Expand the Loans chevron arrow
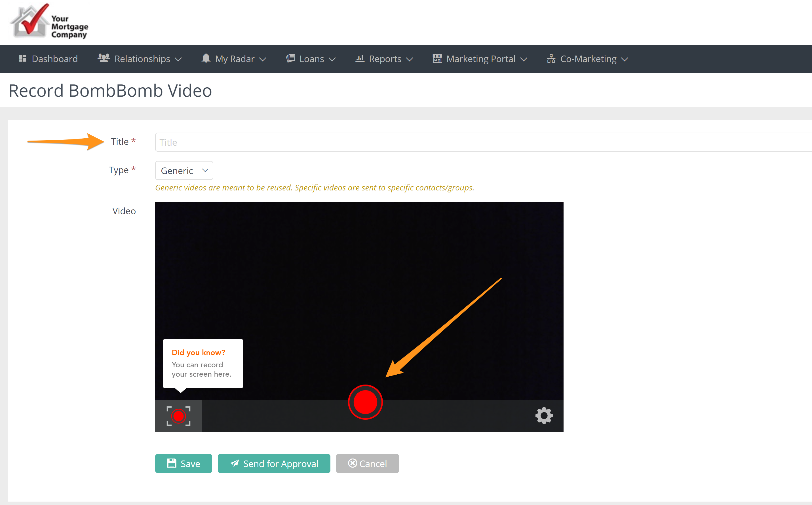This screenshot has width=812, height=505. [332, 60]
